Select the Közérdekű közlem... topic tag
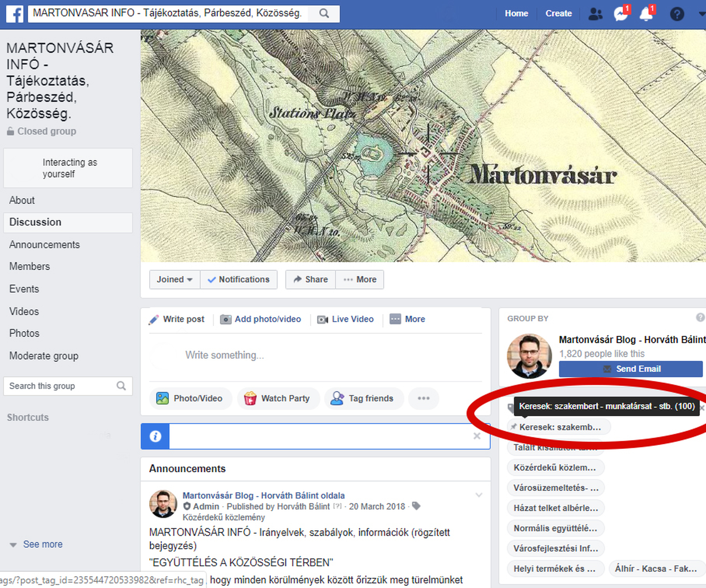Image resolution: width=706 pixels, height=588 pixels. [x=556, y=467]
